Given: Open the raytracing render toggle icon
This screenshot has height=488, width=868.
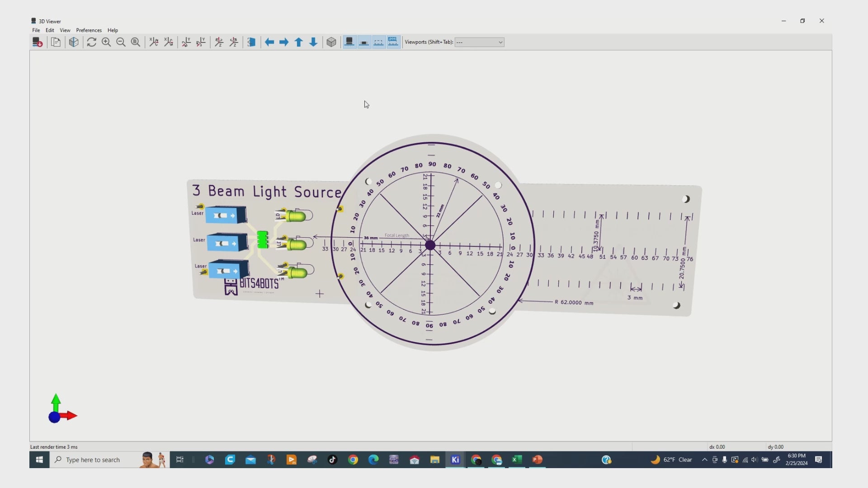Looking at the screenshot, I should click(74, 42).
